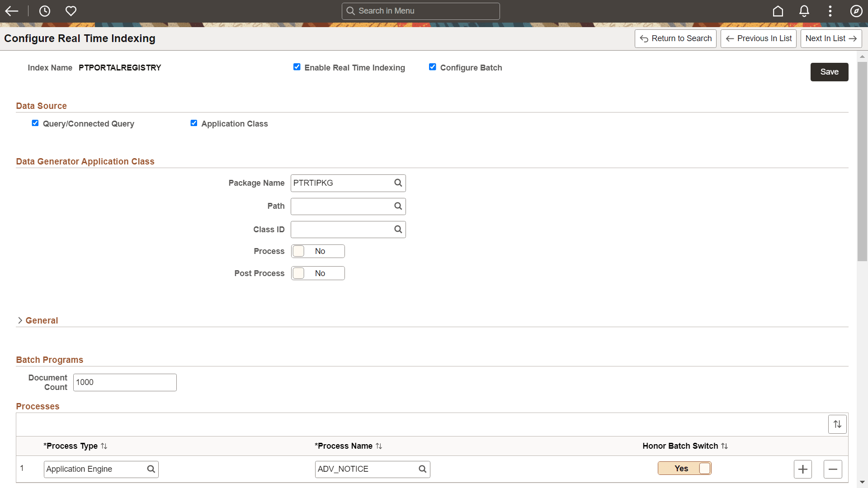The height and width of the screenshot is (488, 868).
Task: Open the Class ID lookup magnifier
Action: coord(398,229)
